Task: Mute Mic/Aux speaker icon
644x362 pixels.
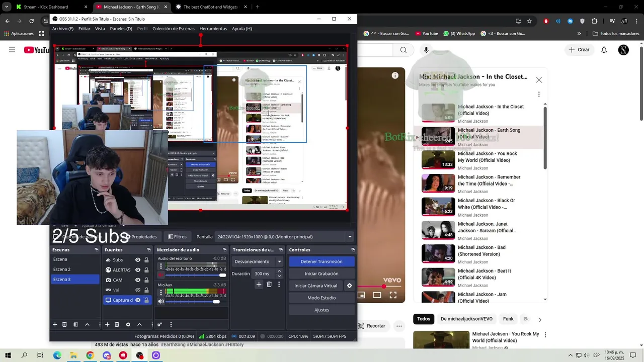Action: [x=161, y=302]
